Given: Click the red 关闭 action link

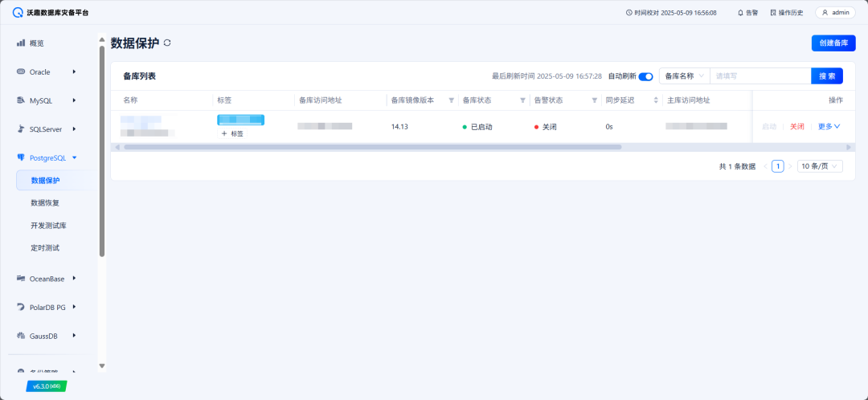Looking at the screenshot, I should (797, 126).
